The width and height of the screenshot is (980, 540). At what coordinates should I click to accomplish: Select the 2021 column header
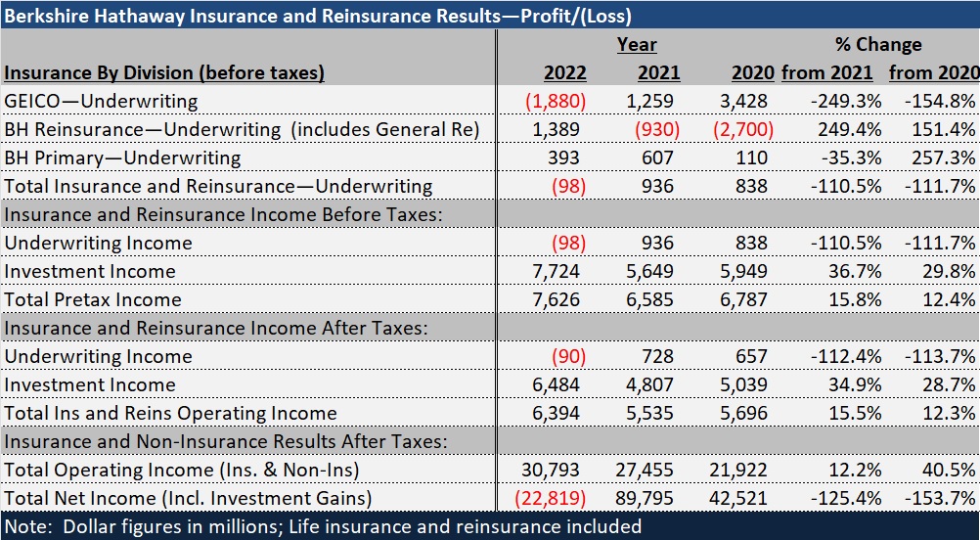click(658, 73)
